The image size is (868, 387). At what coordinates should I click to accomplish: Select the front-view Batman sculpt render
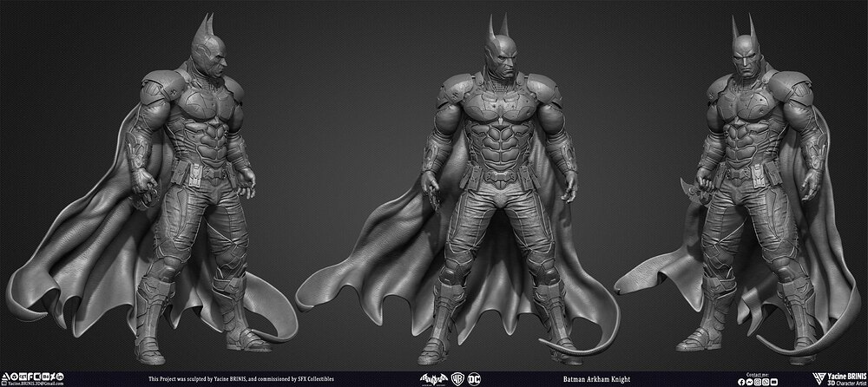tap(459, 188)
